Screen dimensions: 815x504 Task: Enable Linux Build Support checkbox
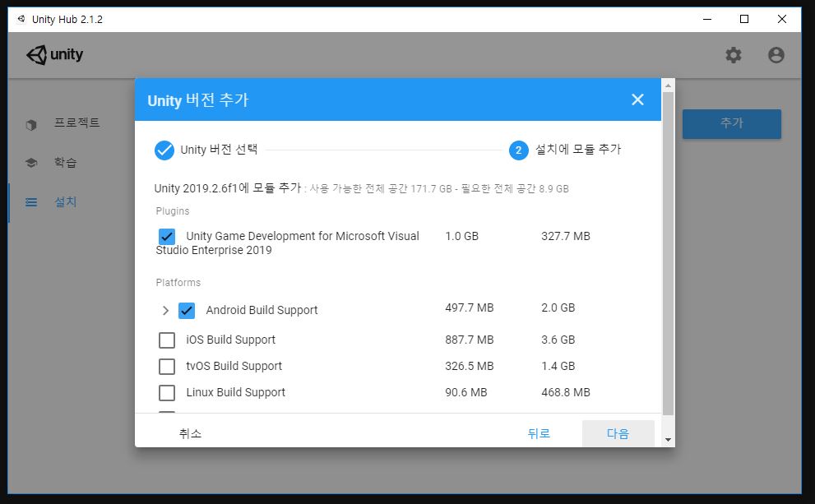(167, 393)
